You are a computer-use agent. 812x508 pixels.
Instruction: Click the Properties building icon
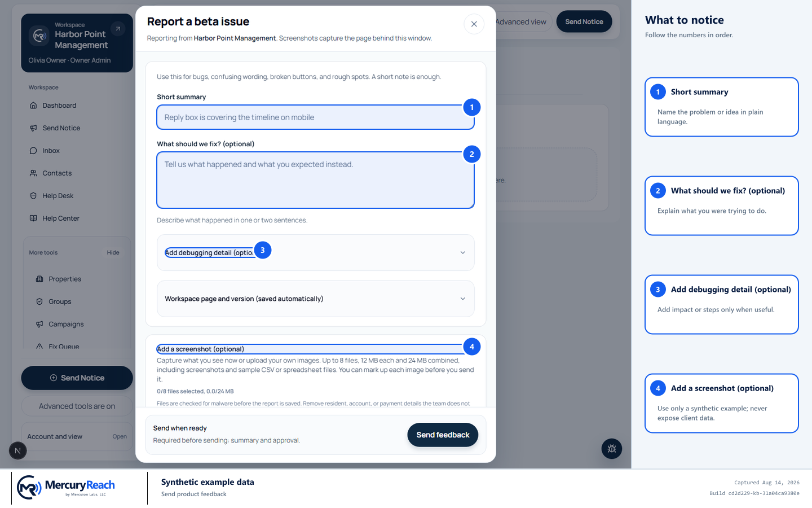(39, 279)
